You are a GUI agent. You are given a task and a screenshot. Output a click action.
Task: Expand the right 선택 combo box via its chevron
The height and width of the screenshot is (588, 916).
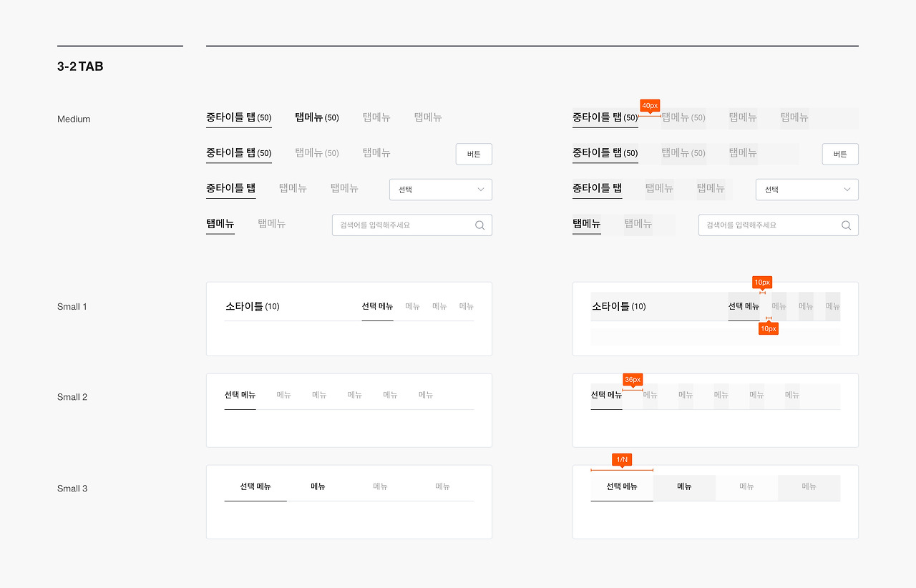(849, 190)
